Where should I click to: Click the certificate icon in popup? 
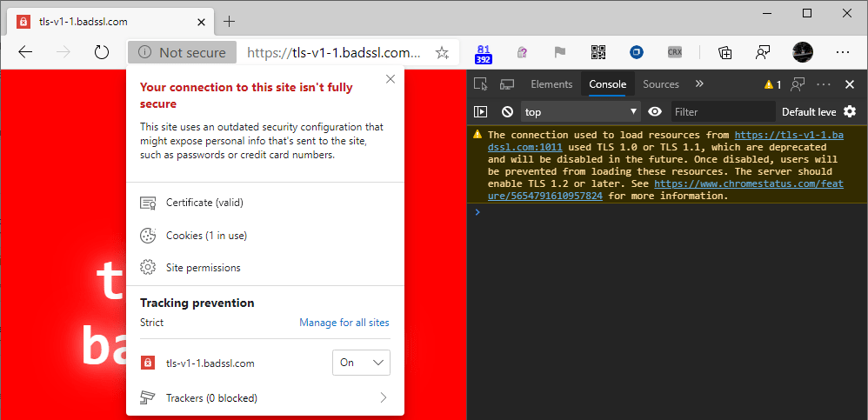(148, 203)
